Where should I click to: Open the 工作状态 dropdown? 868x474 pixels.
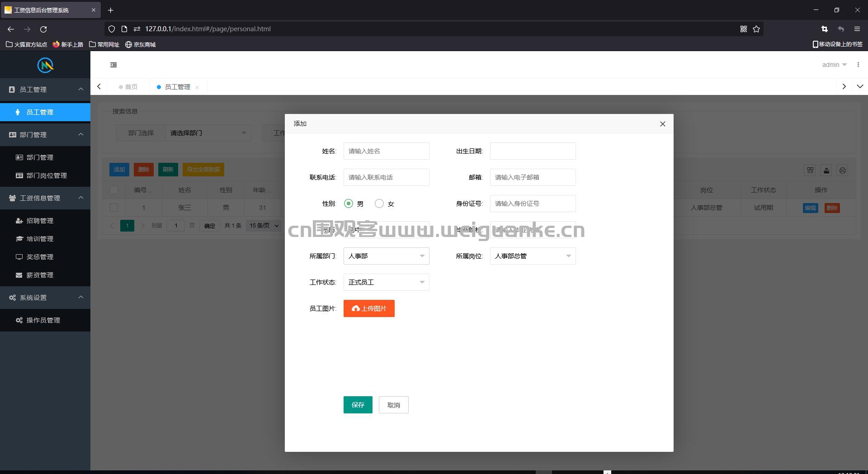click(387, 282)
